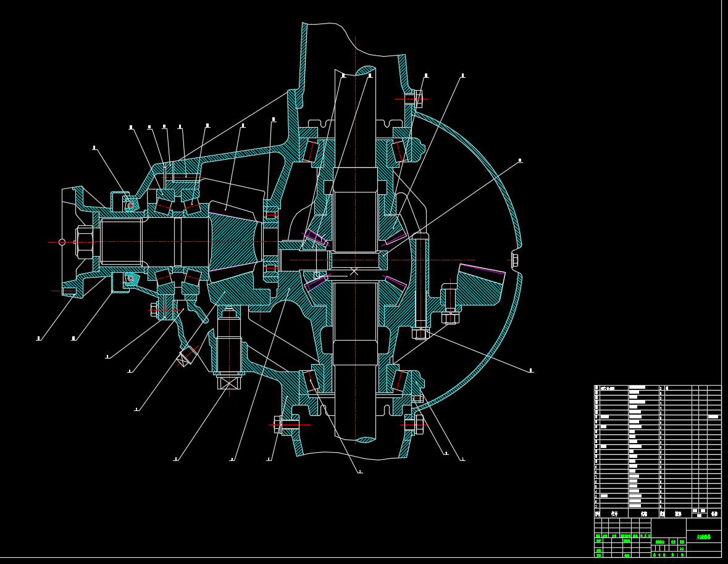Click the far-right leader callout label
The image size is (728, 564).
tap(531, 371)
